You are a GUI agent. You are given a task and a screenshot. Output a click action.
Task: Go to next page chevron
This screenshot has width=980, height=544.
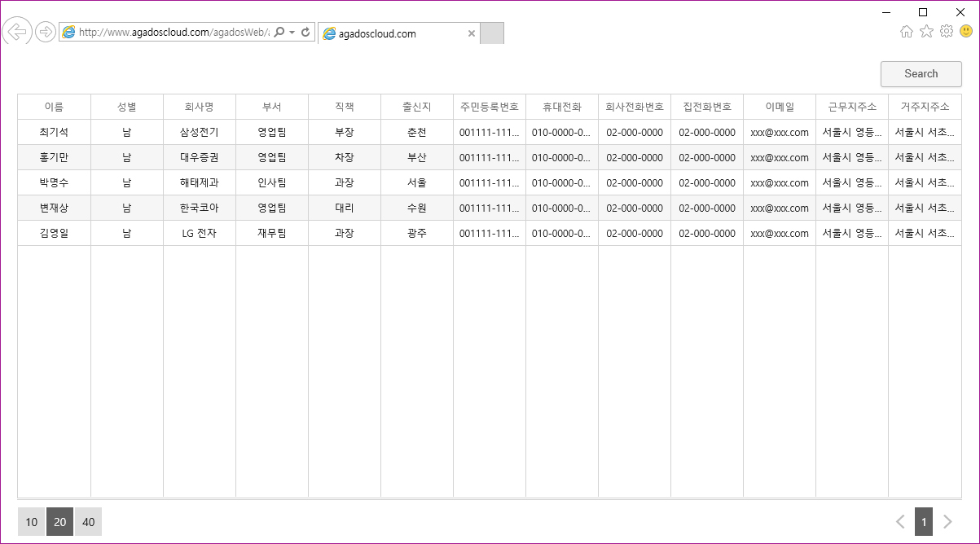tap(947, 521)
